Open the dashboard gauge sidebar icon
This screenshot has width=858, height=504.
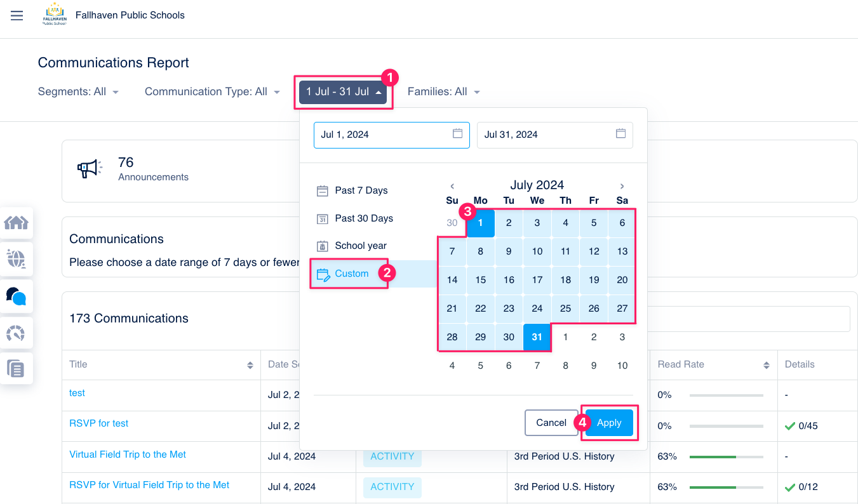[x=16, y=333]
